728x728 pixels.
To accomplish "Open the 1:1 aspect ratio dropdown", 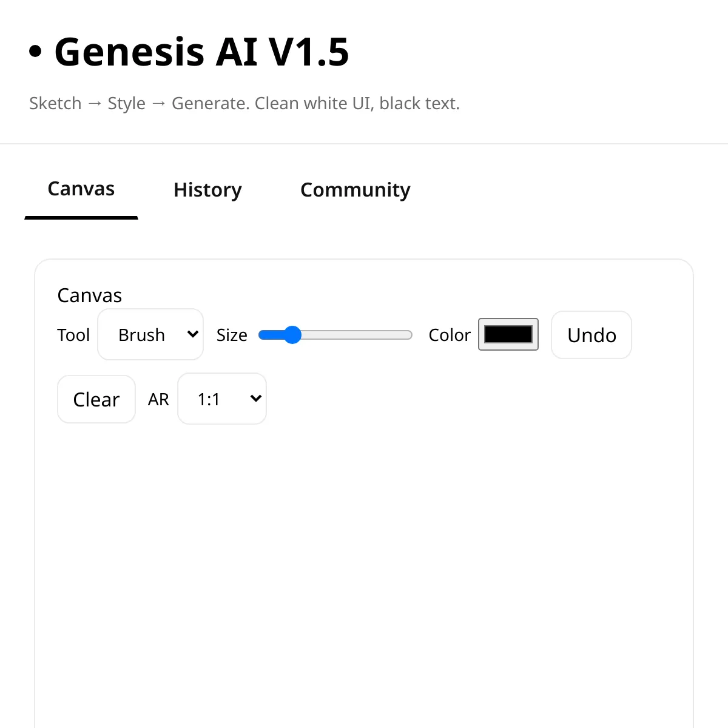I will point(222,399).
